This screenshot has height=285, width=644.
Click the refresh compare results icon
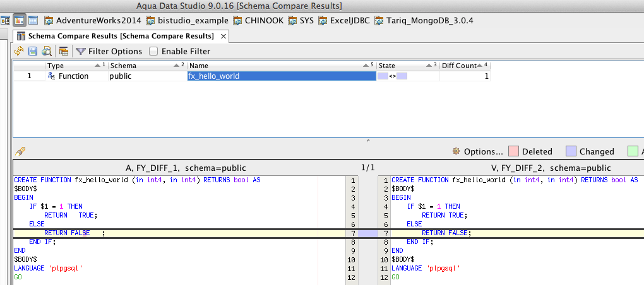(19, 51)
